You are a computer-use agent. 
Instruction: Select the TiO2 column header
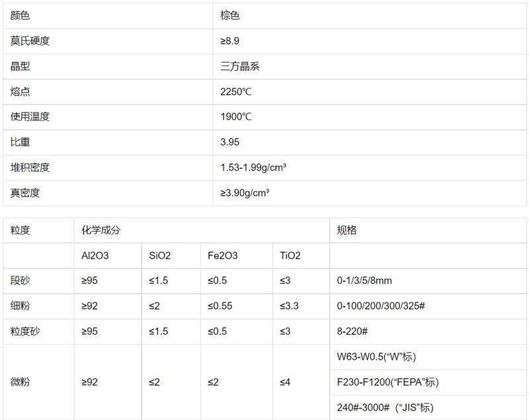290,255
